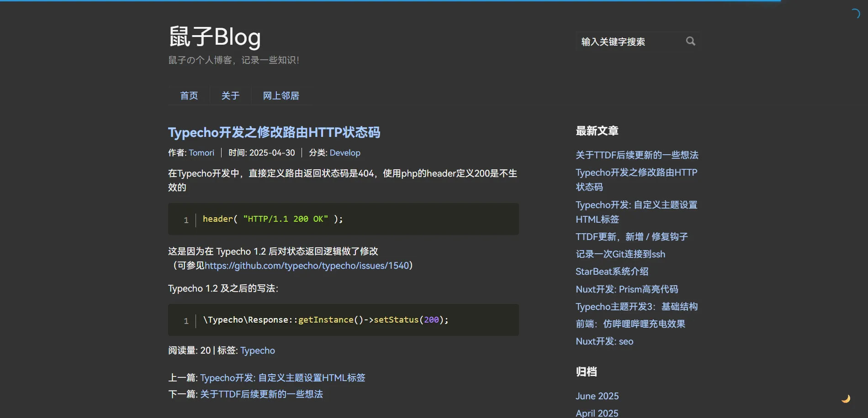Open sidebar article Typecho主题开发3：基础结构
The image size is (868, 418).
pyautogui.click(x=637, y=307)
